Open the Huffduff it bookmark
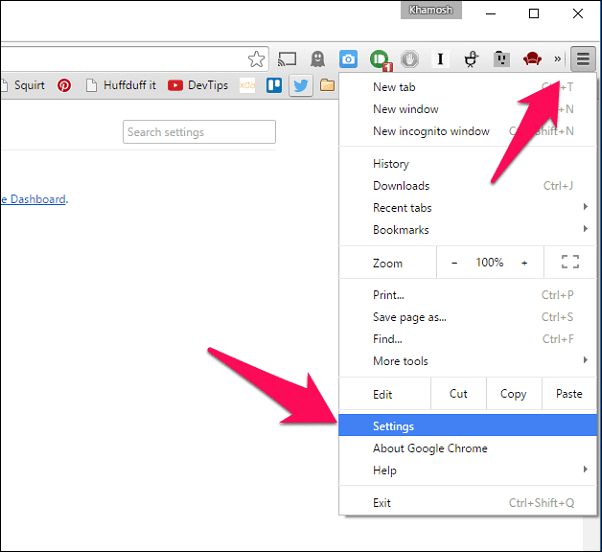This screenshot has width=602, height=552. tap(121, 85)
